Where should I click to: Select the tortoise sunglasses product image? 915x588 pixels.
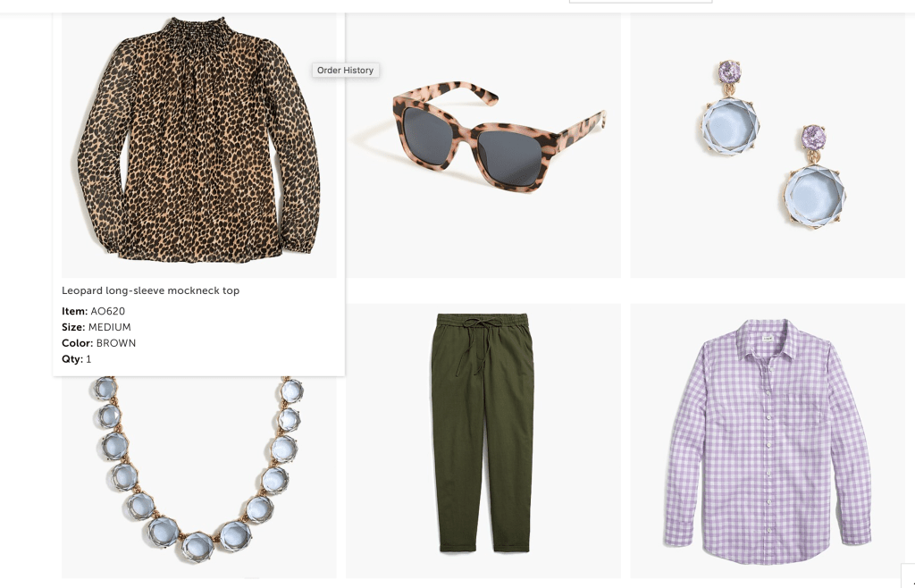pyautogui.click(x=483, y=146)
